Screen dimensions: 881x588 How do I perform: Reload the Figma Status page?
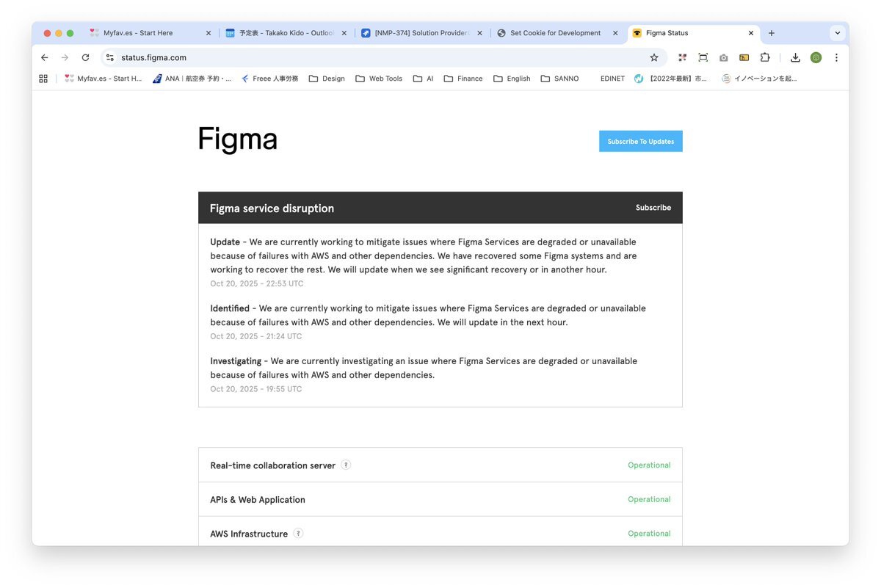tap(85, 57)
